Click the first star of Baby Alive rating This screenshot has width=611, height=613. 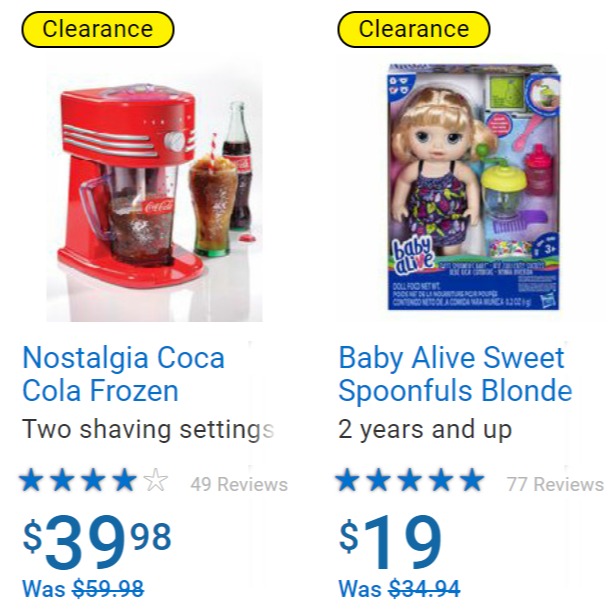pyautogui.click(x=348, y=480)
